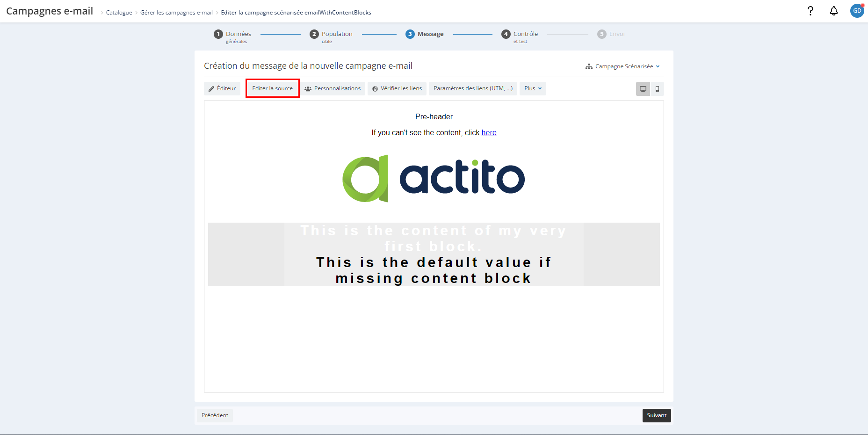Click Gérer les campagnes e-mail breadcrumb
Screen dimensions: 868x435
[176, 13]
